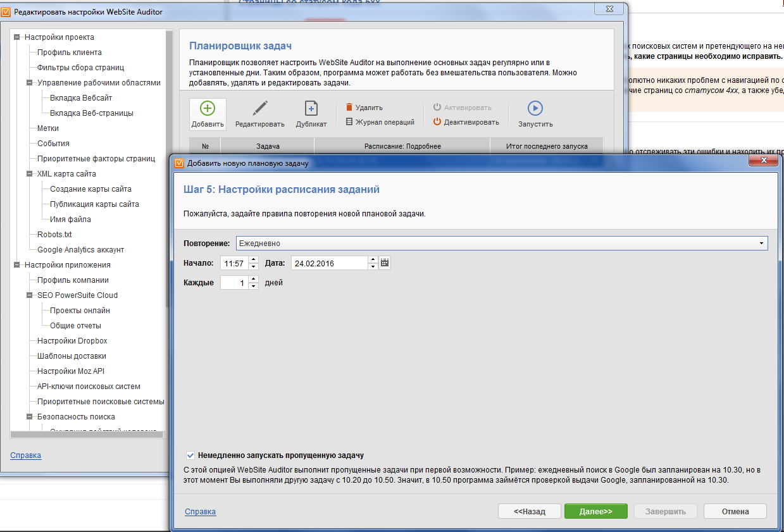The image size is (784, 532).
Task: Open Вкладка Веб-страницы settings
Action: (x=92, y=113)
